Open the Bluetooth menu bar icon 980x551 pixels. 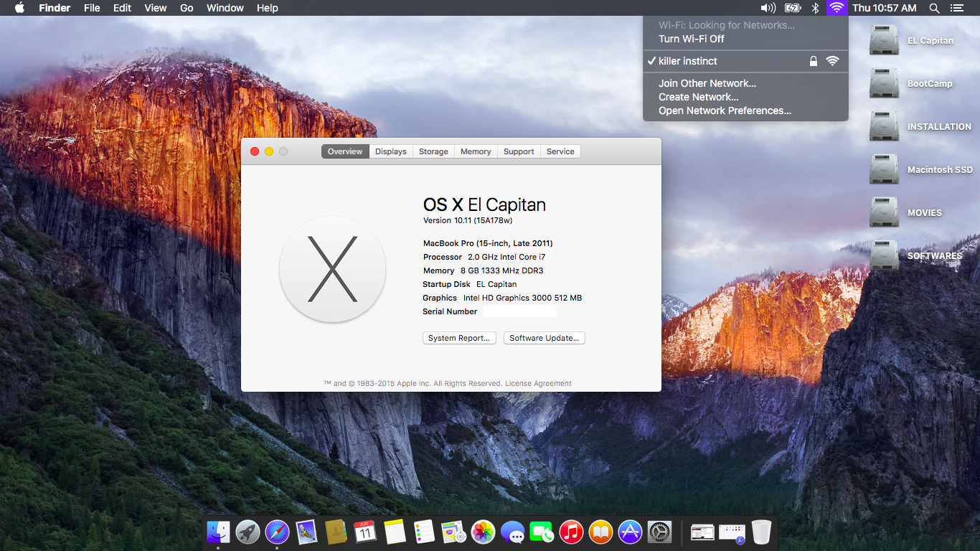tap(815, 8)
